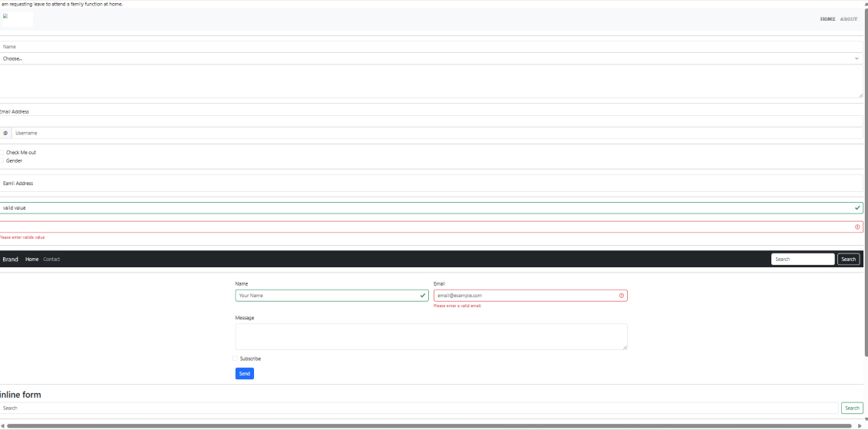
Task: Click the scroll right arrow at bottom
Action: pos(858,426)
